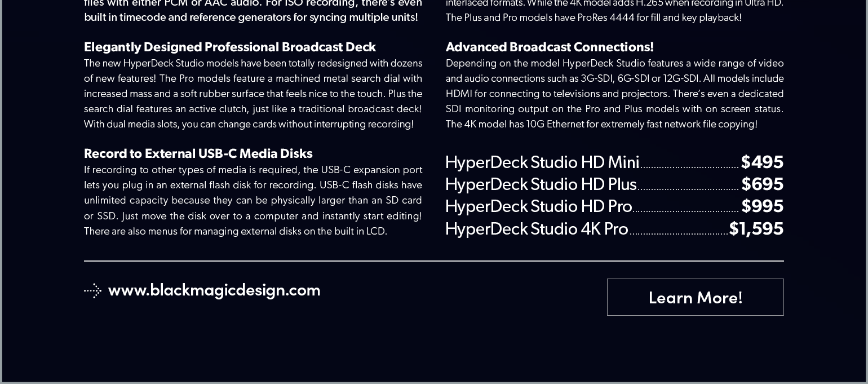
Task: Click the dotted arrow icon beside the website
Action: [x=92, y=291]
